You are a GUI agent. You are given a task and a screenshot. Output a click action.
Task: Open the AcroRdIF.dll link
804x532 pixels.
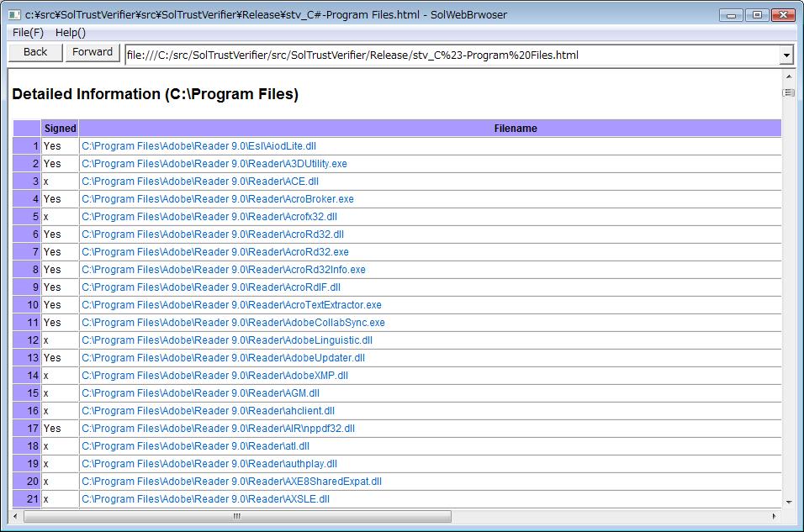(x=211, y=287)
